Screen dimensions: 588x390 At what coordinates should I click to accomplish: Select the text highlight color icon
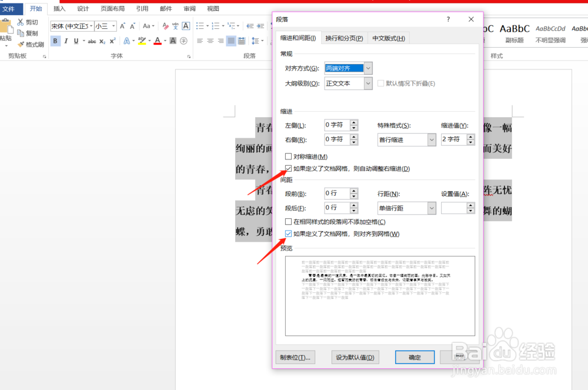142,41
